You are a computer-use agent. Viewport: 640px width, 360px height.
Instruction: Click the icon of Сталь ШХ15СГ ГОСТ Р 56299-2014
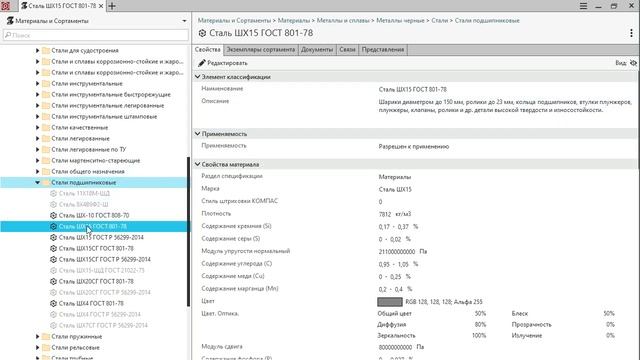(53, 259)
